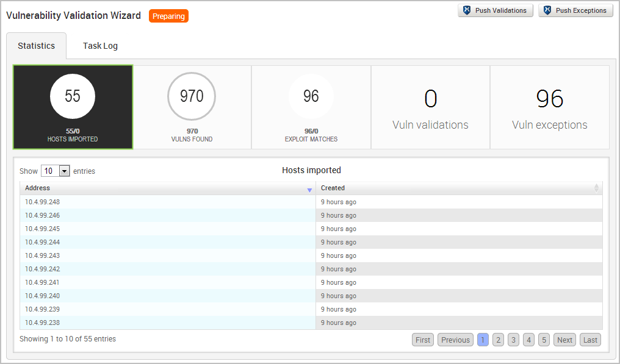Click the Push Exceptions button
The width and height of the screenshot is (620, 364).
[575, 10]
